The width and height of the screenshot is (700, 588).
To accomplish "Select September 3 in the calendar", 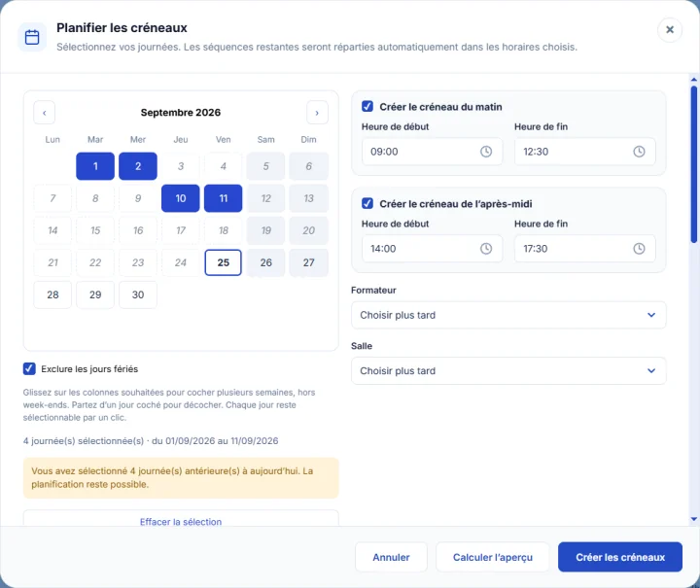I will [181, 166].
